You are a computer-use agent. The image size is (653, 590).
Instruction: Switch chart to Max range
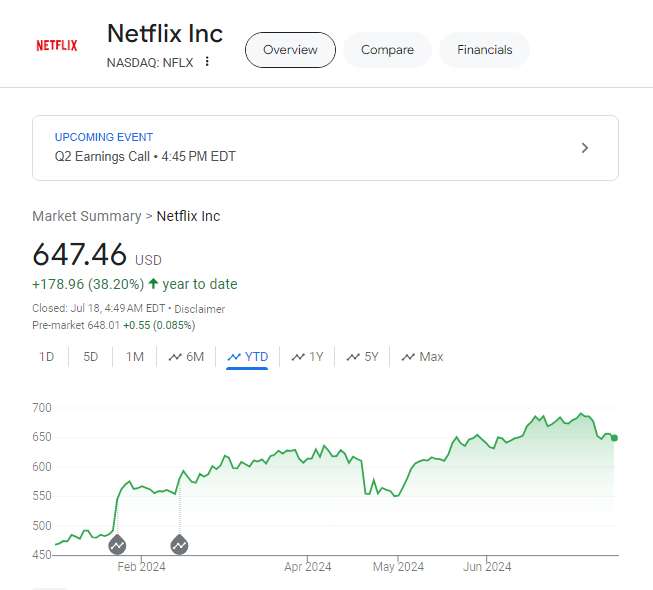tap(422, 357)
